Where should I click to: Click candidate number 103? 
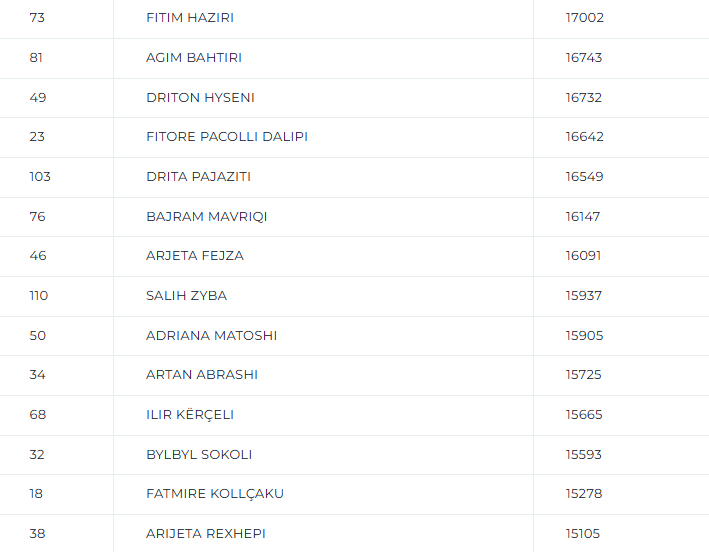pyautogui.click(x=40, y=176)
